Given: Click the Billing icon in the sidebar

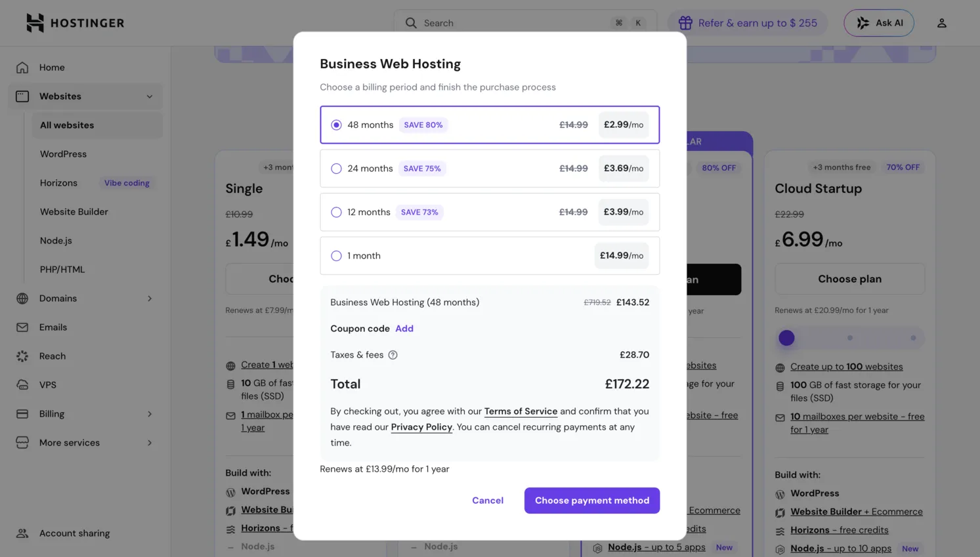Looking at the screenshot, I should [23, 413].
